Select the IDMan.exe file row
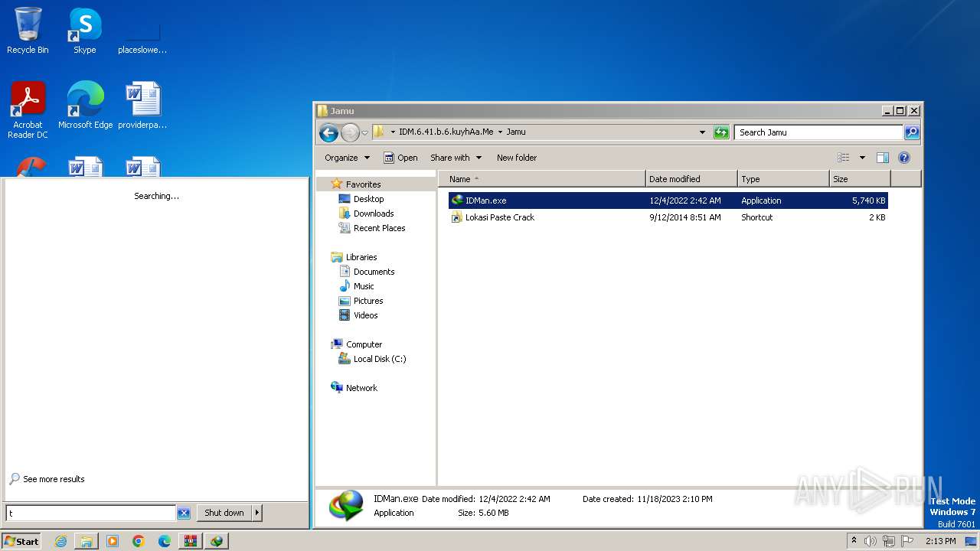The width and height of the screenshot is (980, 551). (668, 201)
